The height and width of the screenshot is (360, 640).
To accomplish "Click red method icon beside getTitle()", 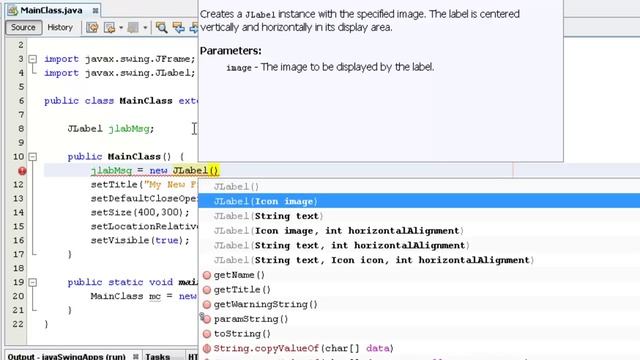I will tap(207, 290).
